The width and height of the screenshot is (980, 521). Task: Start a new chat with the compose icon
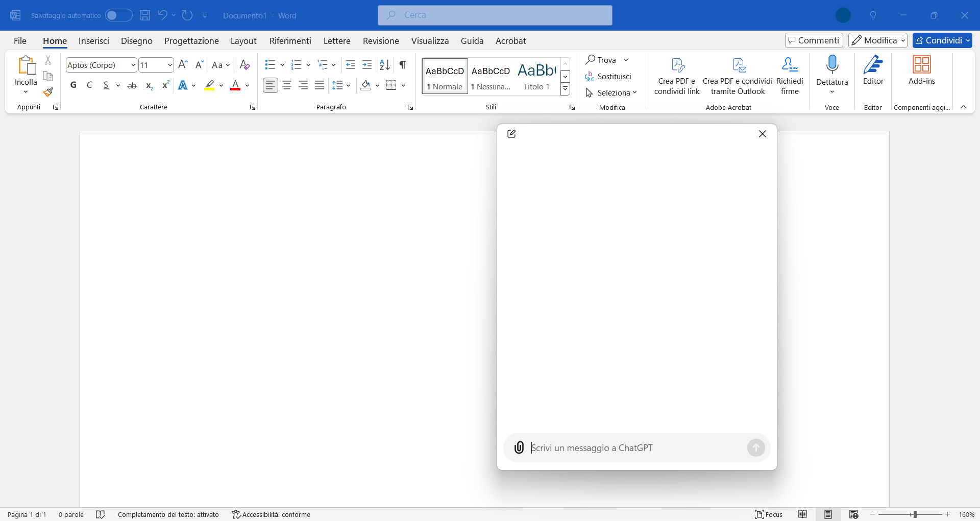point(511,134)
